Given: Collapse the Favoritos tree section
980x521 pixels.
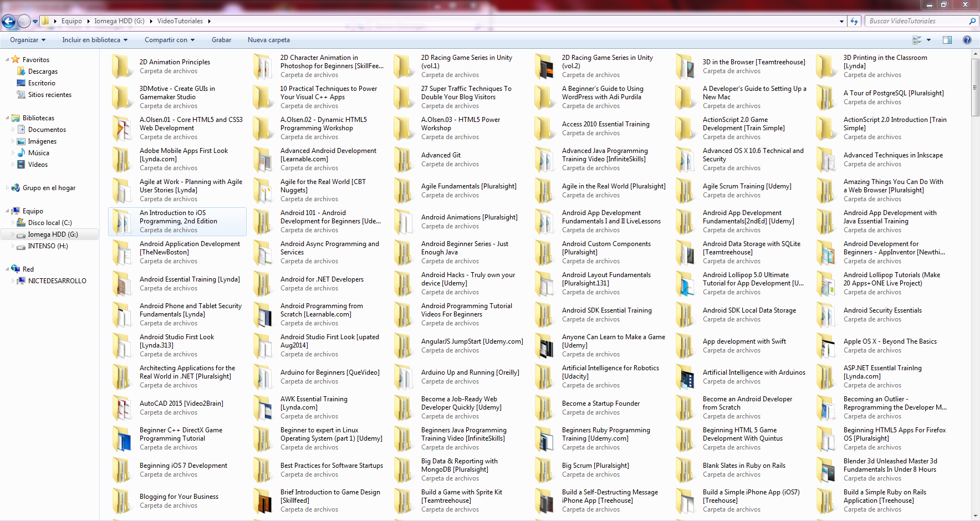Looking at the screenshot, I should 7,60.
